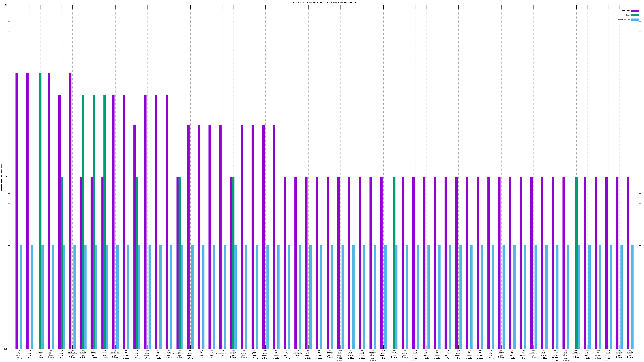644x362 pixels.
Task: Click the y-axis tick label '0.1'
Action: [x=5, y=349]
